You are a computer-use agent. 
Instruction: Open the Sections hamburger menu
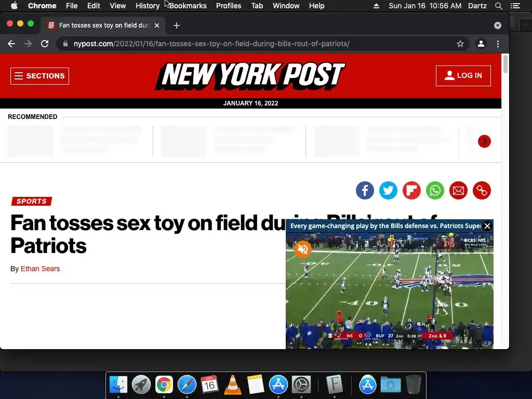(39, 76)
